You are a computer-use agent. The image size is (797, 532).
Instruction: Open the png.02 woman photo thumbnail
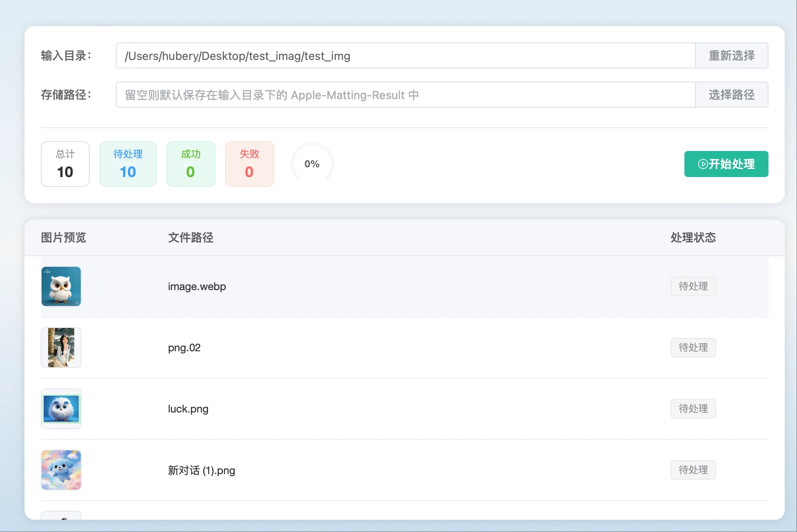click(61, 348)
